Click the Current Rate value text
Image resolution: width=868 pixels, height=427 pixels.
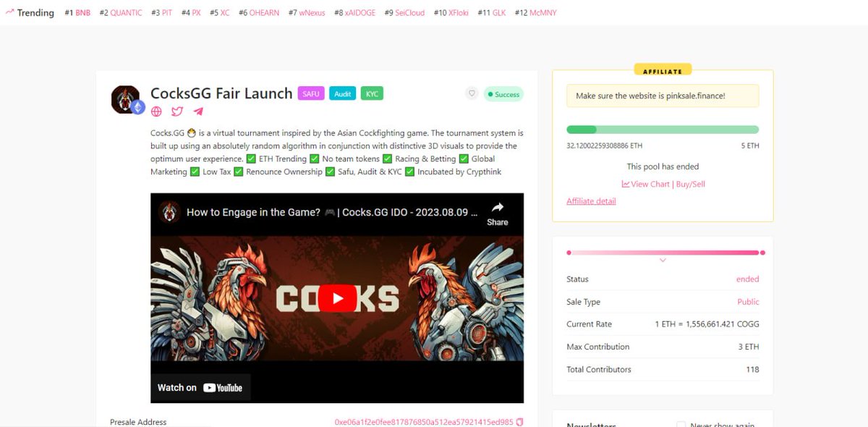pyautogui.click(x=707, y=324)
